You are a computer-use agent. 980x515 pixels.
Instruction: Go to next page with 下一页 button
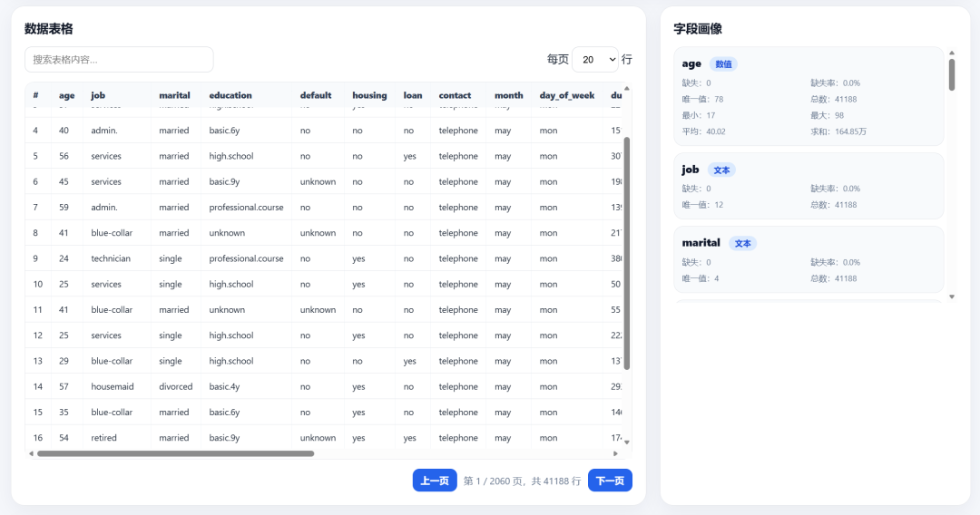610,481
